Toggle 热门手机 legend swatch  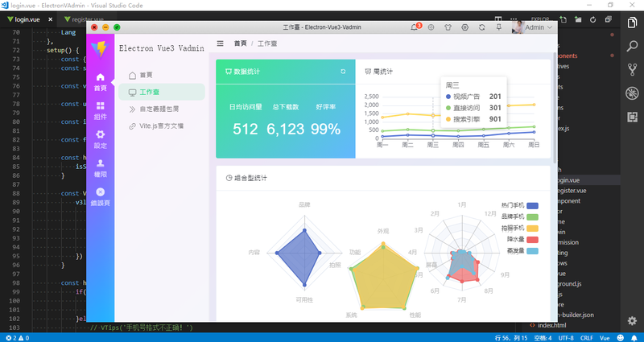(532, 206)
